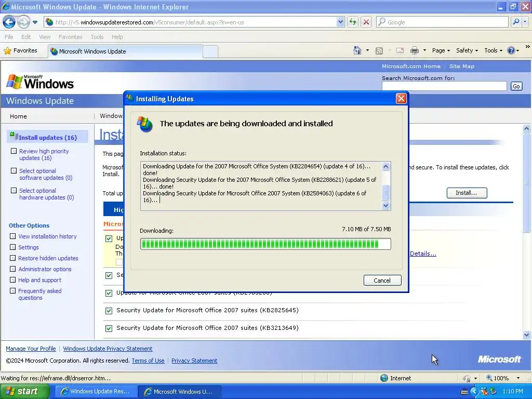The image size is (532, 399).
Task: Open the Edit menu
Action: coord(26,37)
